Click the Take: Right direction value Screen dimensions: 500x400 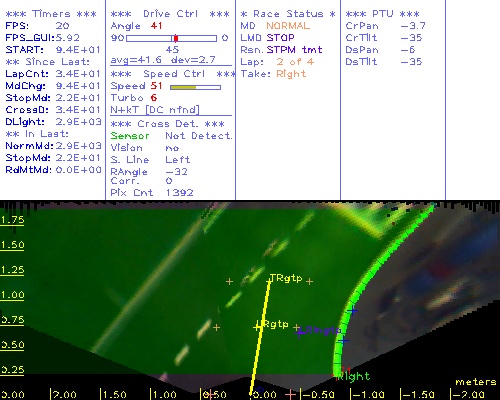[291, 74]
